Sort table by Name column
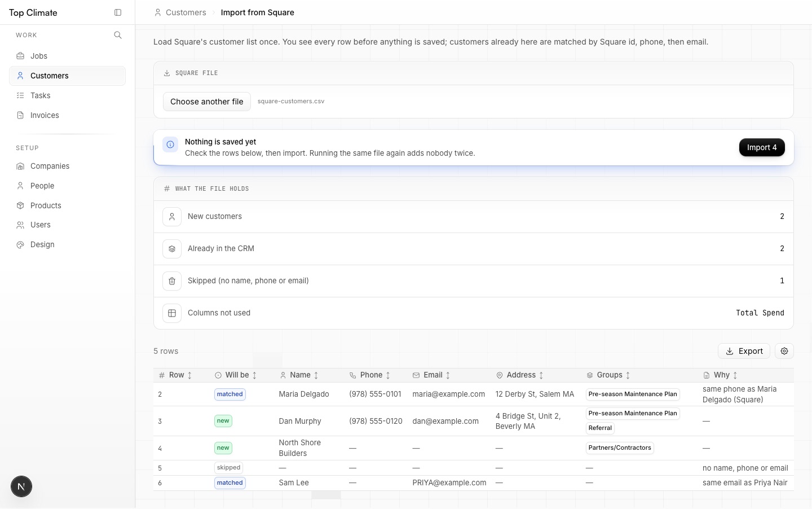 (299, 375)
